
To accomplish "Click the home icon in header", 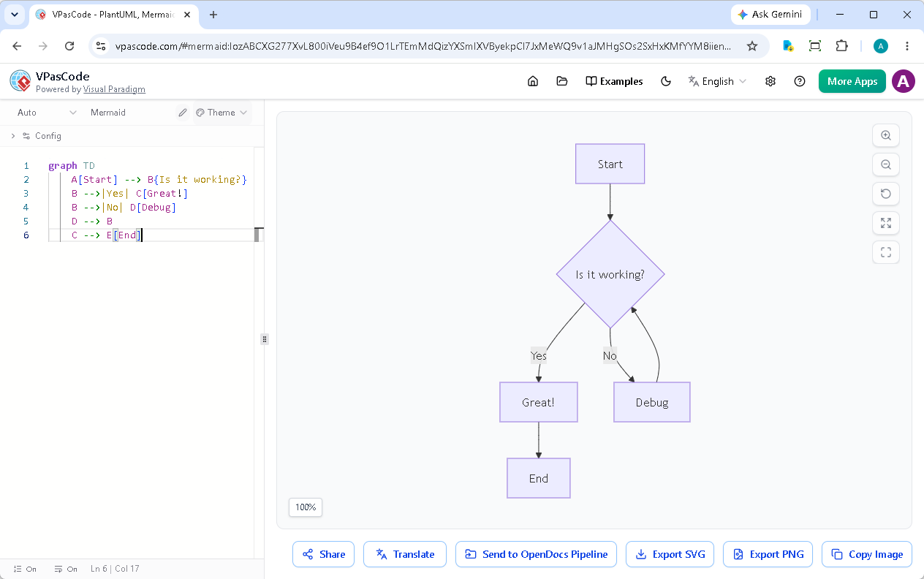I will (x=533, y=81).
